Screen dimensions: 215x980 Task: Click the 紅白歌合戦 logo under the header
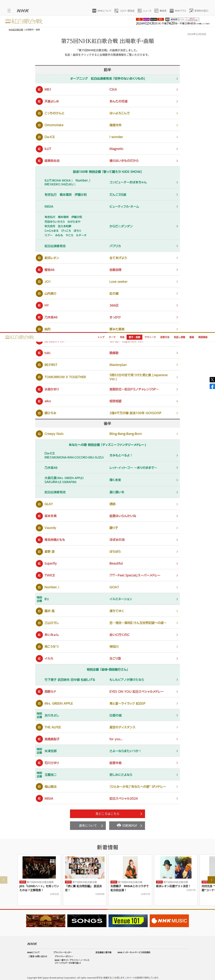(x=24, y=21)
